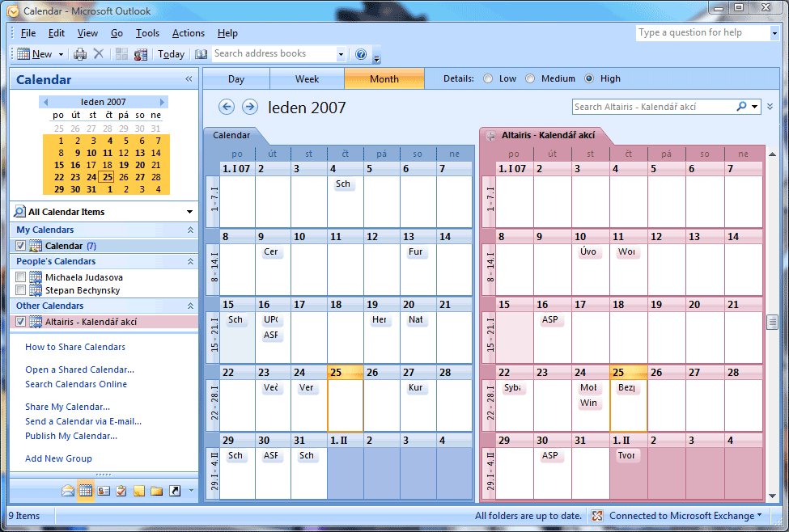Image resolution: width=789 pixels, height=532 pixels.
Task: Click Share My Calendar link
Action: click(67, 407)
